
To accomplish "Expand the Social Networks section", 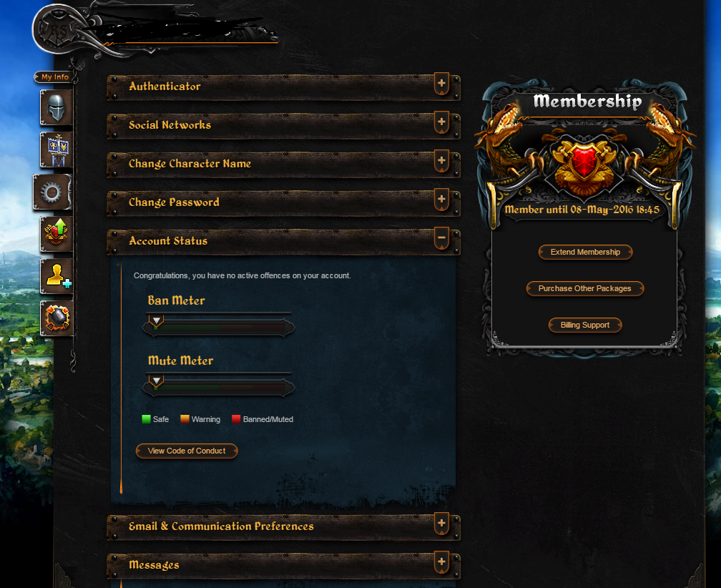I will point(441,122).
